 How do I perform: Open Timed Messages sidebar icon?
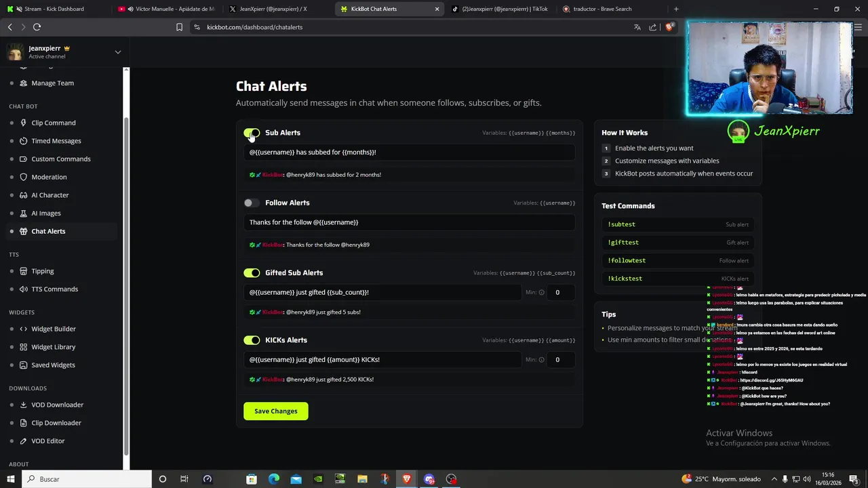coord(23,141)
